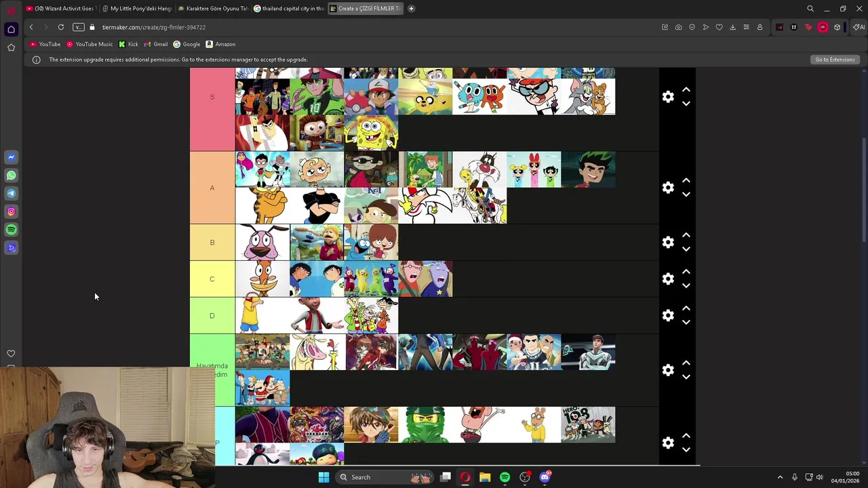Click Go to Extensions button
The height and width of the screenshot is (488, 868).
pos(835,60)
